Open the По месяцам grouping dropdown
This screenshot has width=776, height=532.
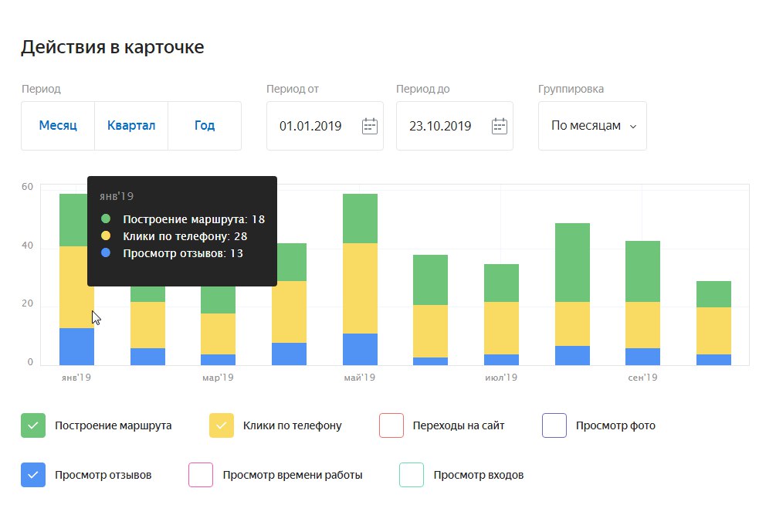pos(592,126)
